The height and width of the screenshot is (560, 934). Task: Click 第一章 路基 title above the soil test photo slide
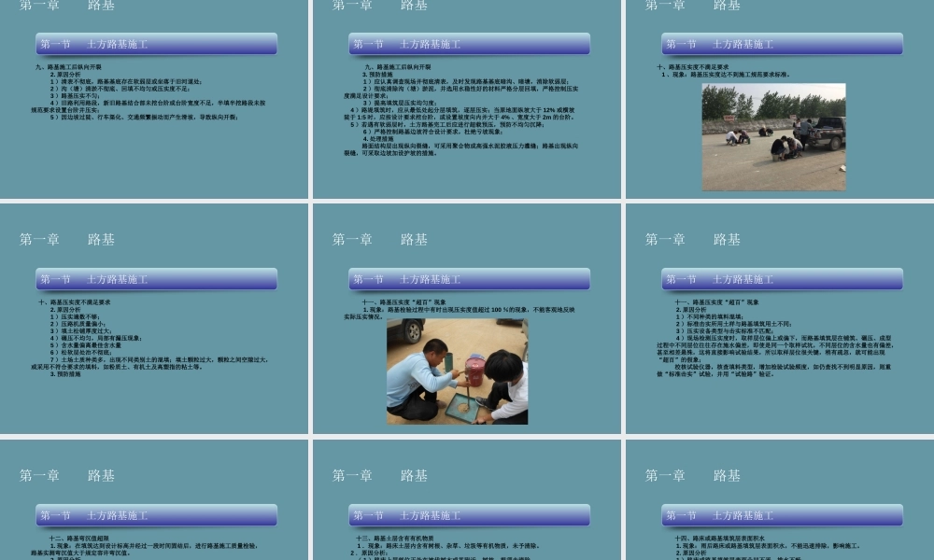tap(380, 239)
